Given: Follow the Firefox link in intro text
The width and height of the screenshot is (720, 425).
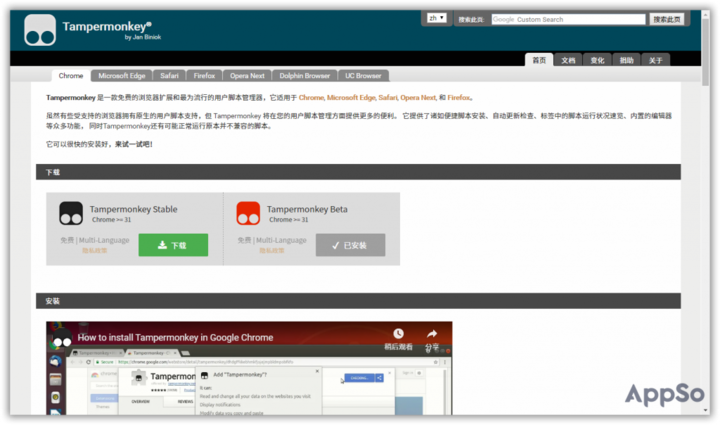Looking at the screenshot, I should click(x=459, y=97).
